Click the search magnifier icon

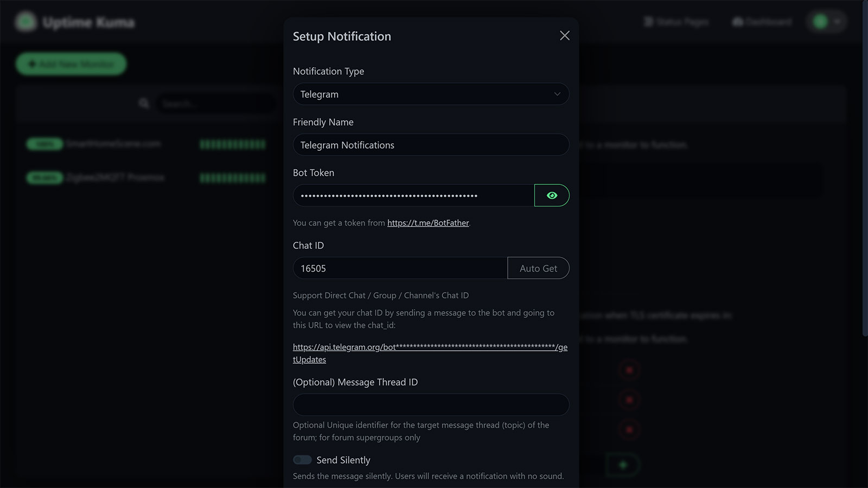click(144, 103)
